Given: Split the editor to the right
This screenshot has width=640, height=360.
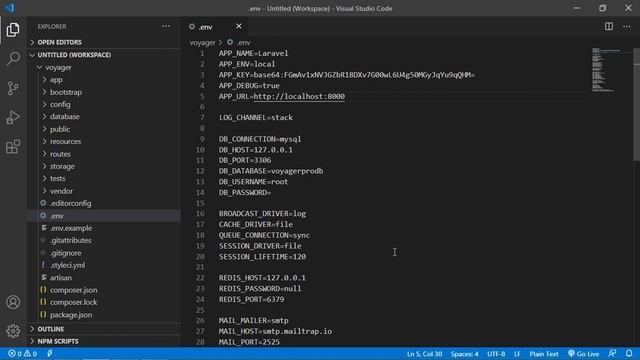Looking at the screenshot, I should tap(609, 27).
